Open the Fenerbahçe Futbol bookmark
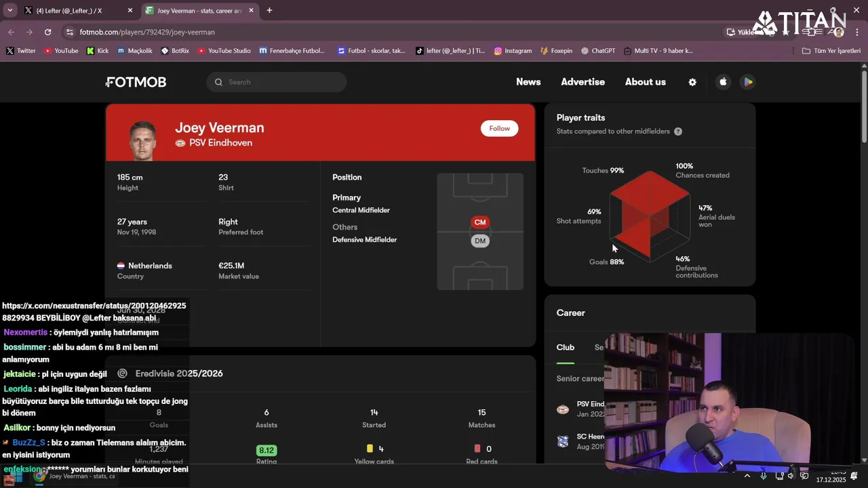 (292, 51)
